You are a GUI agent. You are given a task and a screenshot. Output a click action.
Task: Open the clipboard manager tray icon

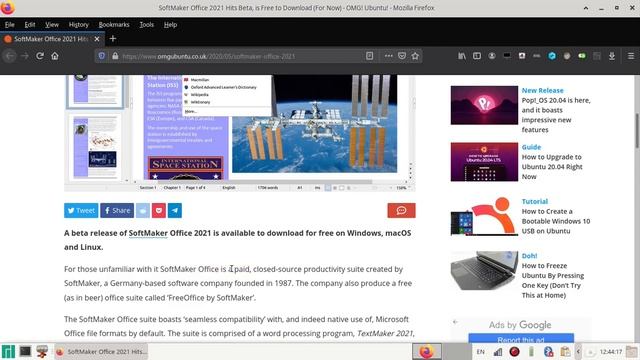pos(565,351)
